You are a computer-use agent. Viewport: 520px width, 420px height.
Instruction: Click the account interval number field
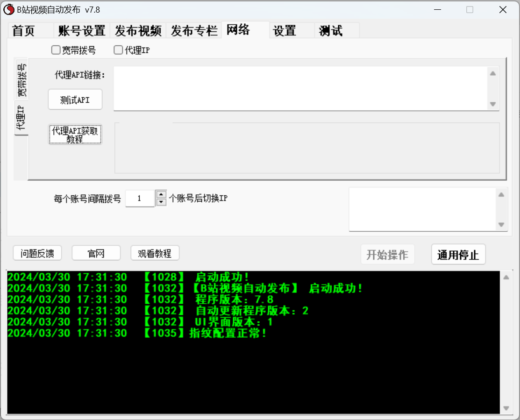tap(140, 198)
